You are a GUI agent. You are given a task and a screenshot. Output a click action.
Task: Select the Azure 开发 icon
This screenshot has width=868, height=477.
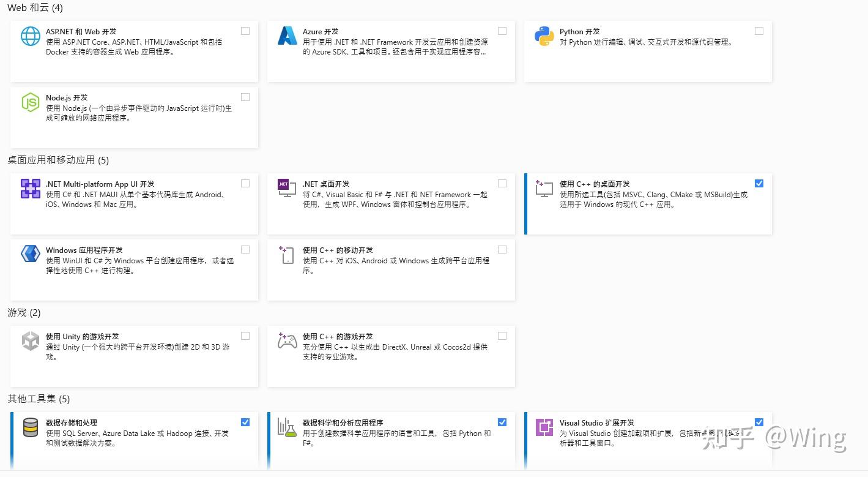click(x=287, y=37)
